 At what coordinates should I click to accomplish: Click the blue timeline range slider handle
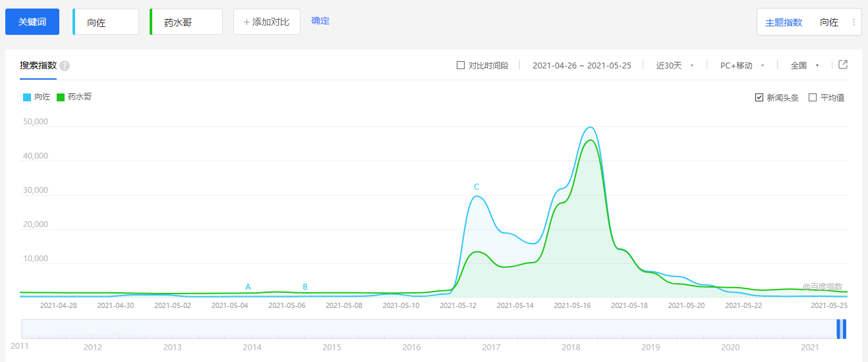pyautogui.click(x=841, y=328)
